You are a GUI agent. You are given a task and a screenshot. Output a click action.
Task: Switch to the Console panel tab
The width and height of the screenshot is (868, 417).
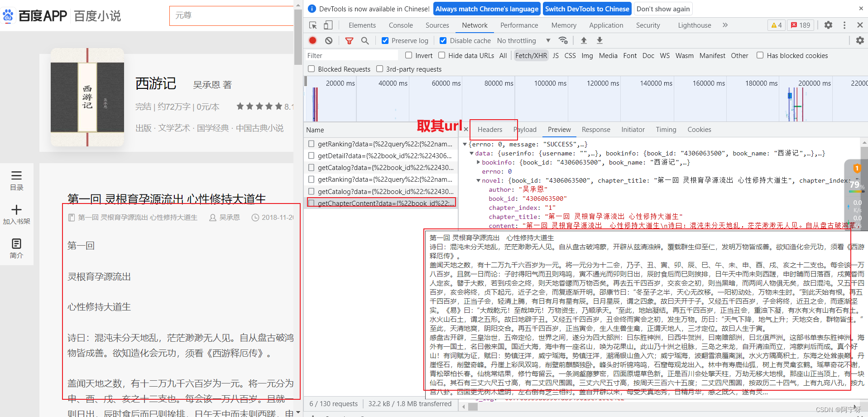click(401, 25)
